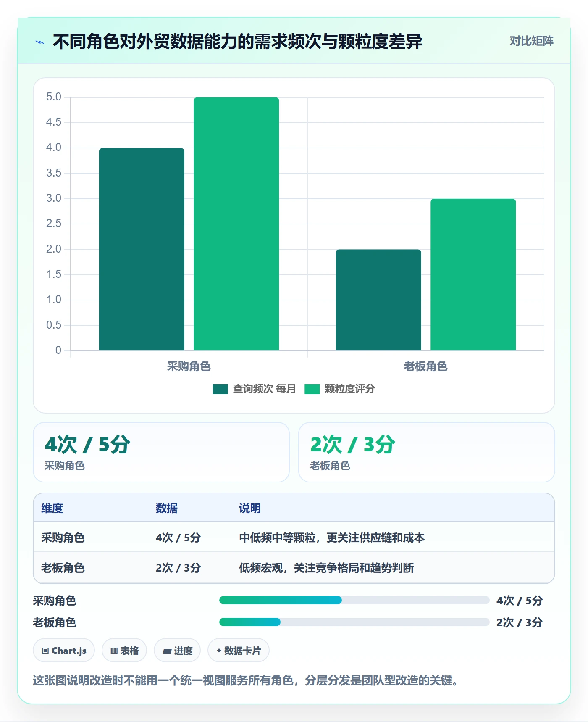The image size is (588, 722).
Task: Click the 表格 tag
Action: [x=124, y=651]
